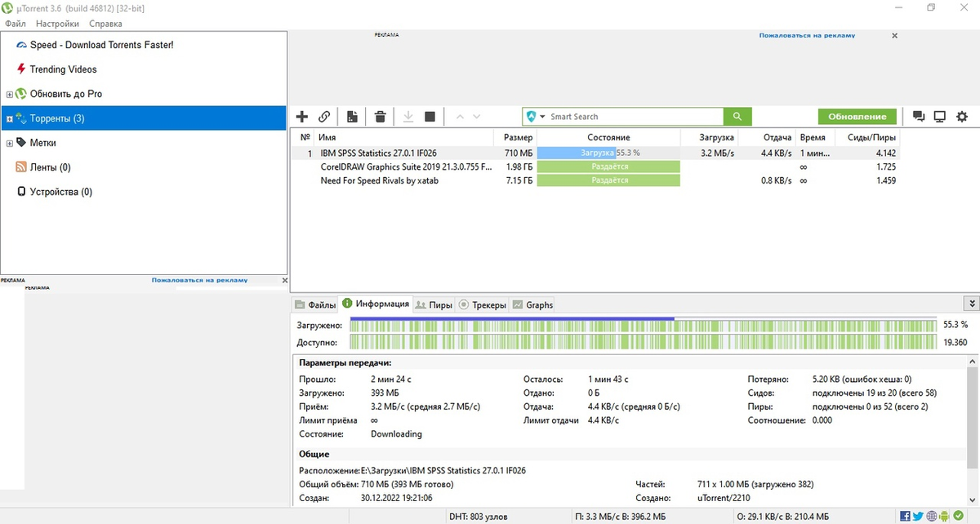Click the Speed gauge icon in sidebar
The height and width of the screenshot is (524, 980).
22,45
